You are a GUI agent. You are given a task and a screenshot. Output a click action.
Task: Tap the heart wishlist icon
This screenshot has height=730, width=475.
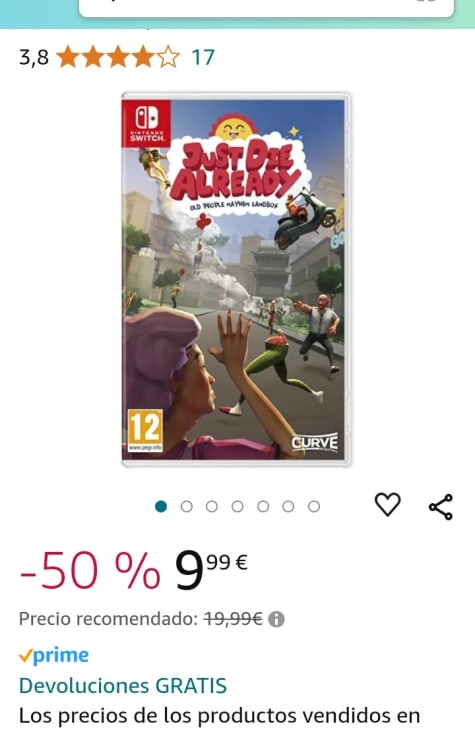387,505
